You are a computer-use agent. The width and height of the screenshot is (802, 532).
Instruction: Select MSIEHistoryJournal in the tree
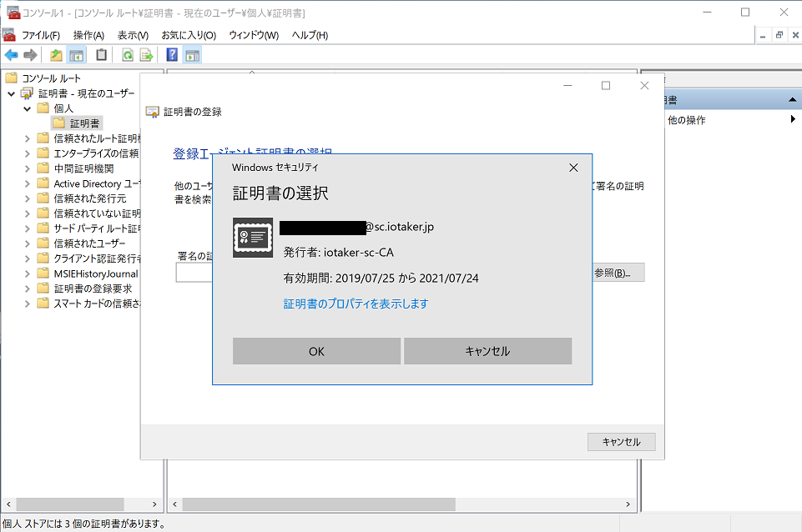[95, 274]
